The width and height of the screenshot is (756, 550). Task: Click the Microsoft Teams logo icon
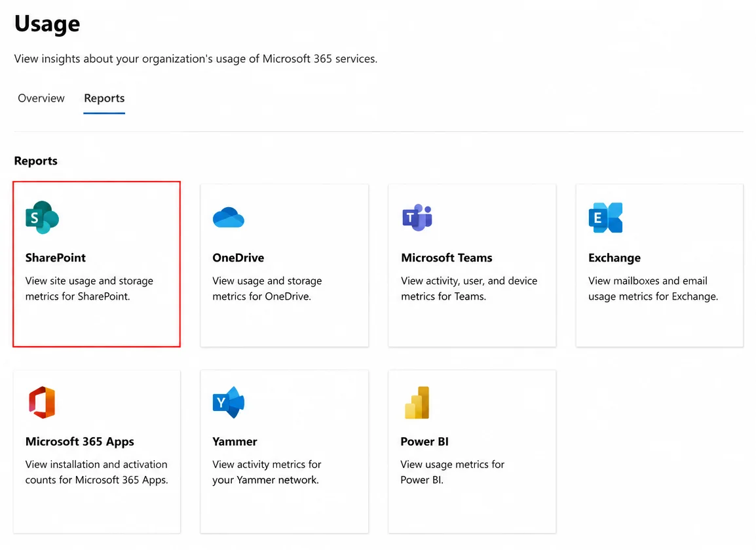coord(417,218)
